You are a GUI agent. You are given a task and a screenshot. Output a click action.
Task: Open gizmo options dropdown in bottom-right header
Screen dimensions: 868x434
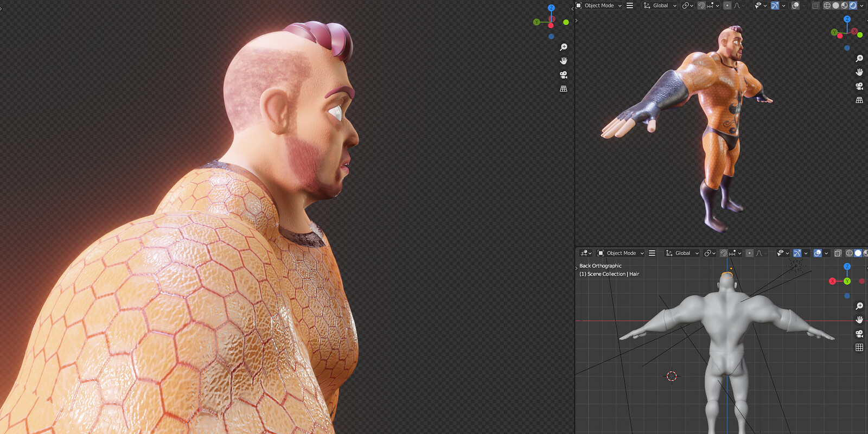pyautogui.click(x=806, y=253)
